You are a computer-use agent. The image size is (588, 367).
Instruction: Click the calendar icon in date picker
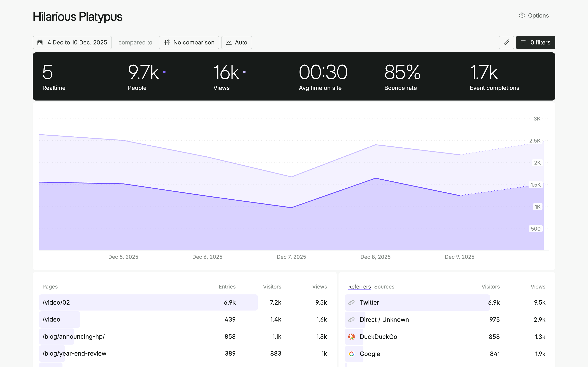[x=40, y=42]
